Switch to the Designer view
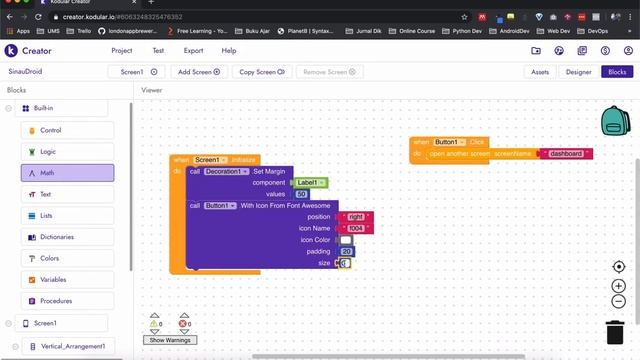 pyautogui.click(x=578, y=72)
